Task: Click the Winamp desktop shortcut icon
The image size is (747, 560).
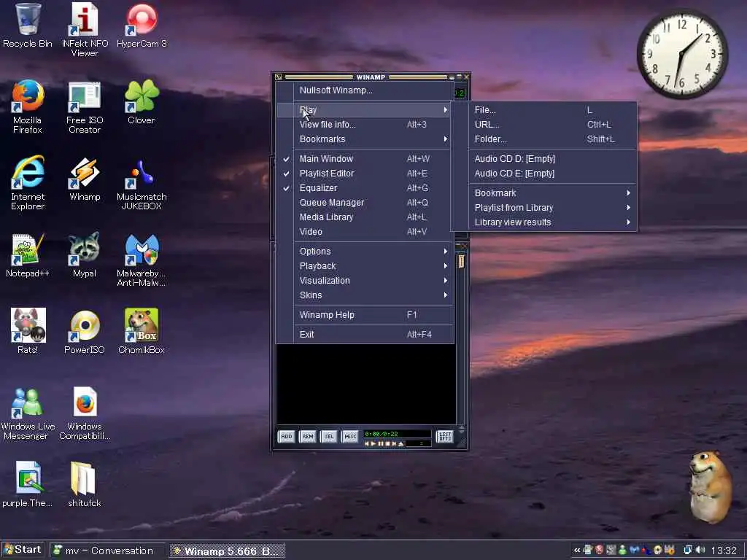Action: 85,179
